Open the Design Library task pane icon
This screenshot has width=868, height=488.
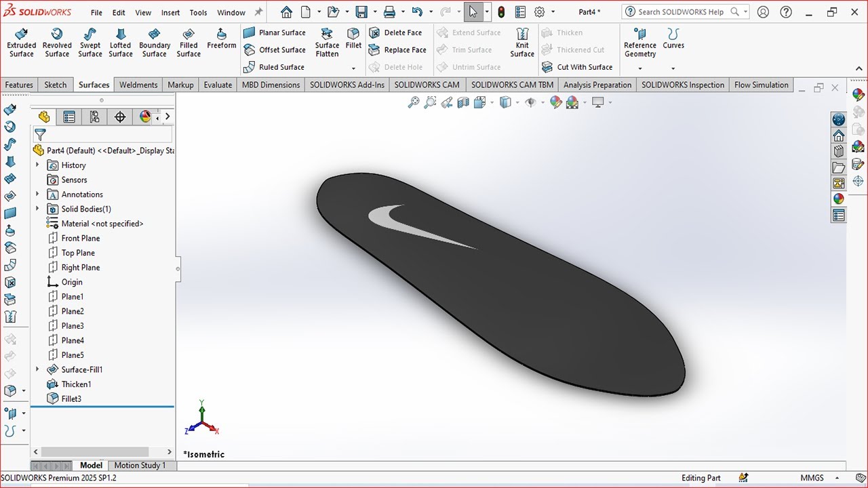click(839, 151)
